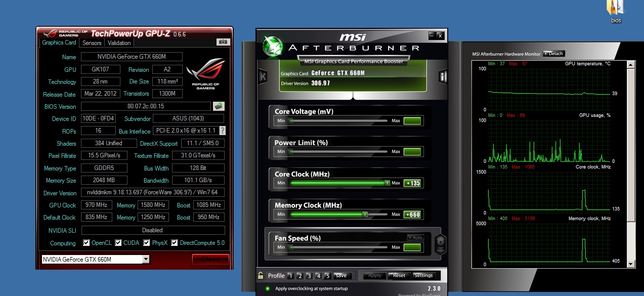This screenshot has width=644, height=296.
Task: Click the Fan Speed value field
Action: (412, 247)
